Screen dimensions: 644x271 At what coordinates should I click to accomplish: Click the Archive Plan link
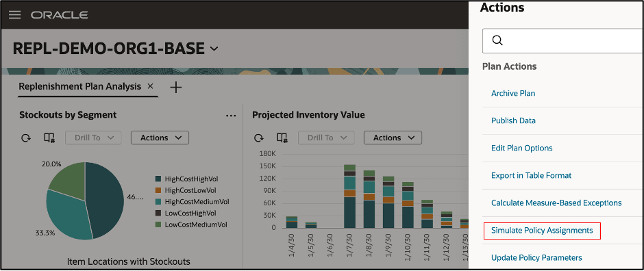(x=513, y=94)
